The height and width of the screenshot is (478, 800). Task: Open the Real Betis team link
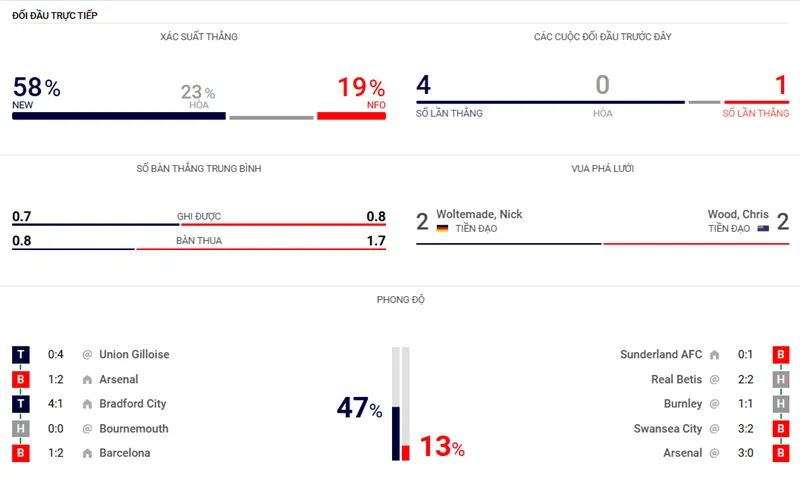(x=676, y=380)
